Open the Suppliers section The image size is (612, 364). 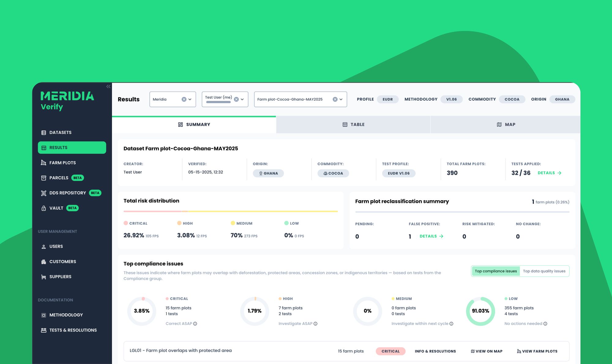(60, 277)
